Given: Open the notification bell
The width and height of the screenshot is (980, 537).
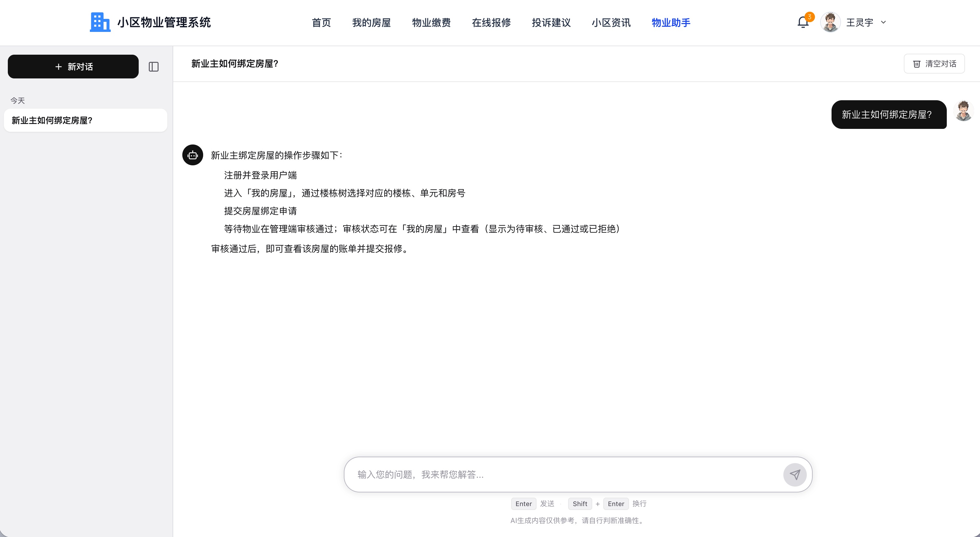Looking at the screenshot, I should pyautogui.click(x=803, y=22).
